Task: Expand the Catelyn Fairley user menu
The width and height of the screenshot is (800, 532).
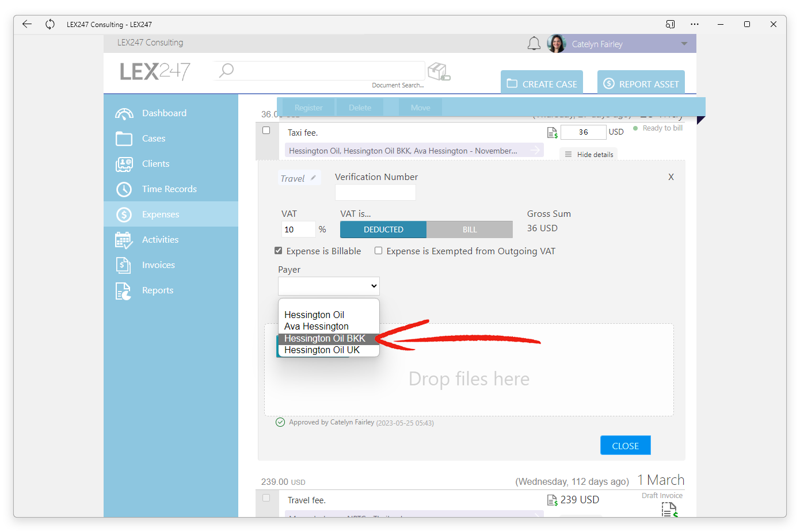Action: pos(684,44)
